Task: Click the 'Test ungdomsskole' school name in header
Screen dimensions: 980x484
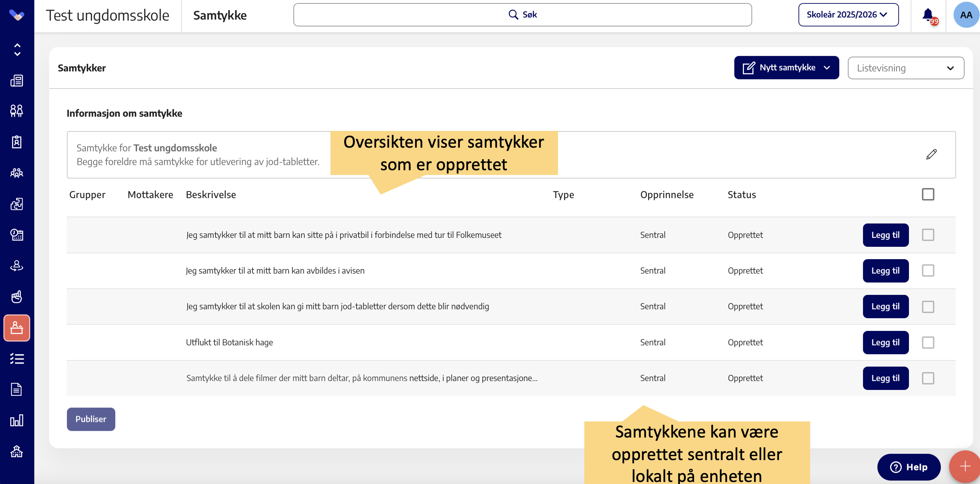Action: tap(108, 16)
